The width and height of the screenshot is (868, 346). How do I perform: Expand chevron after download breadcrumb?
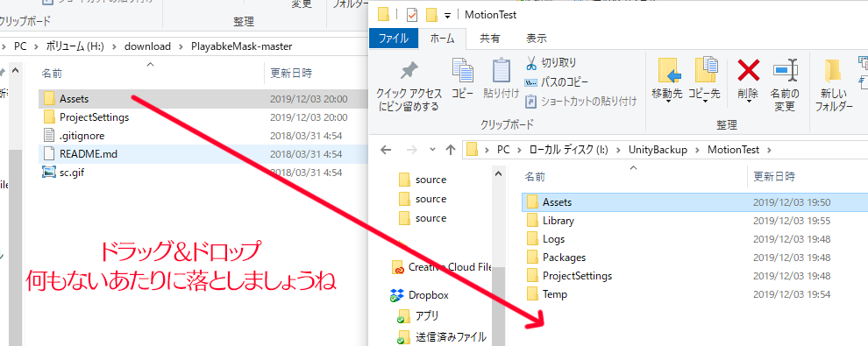coord(181,46)
